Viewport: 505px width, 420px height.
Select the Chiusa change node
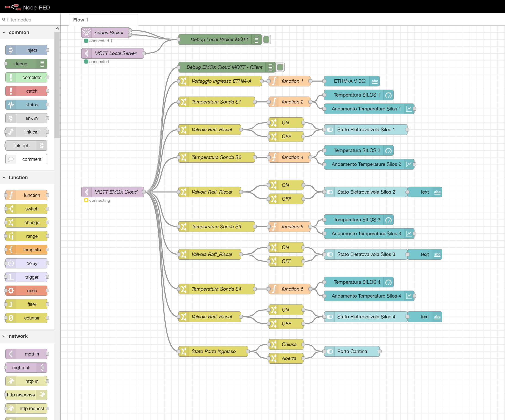point(286,344)
